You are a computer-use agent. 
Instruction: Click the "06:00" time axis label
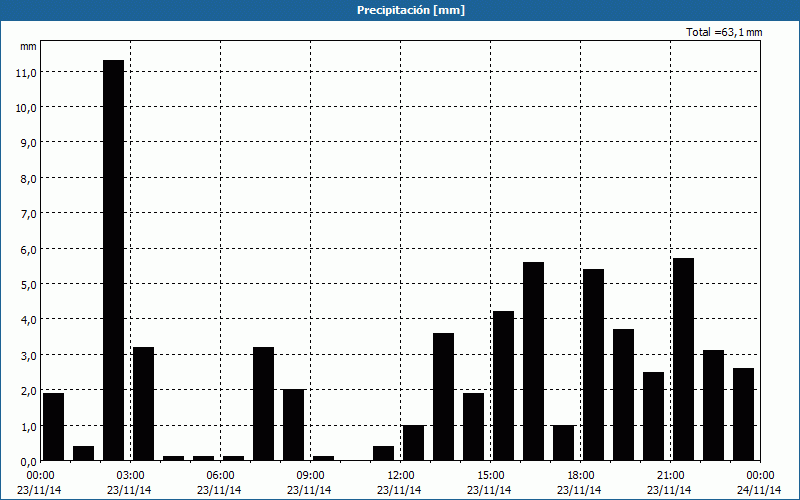click(x=220, y=476)
